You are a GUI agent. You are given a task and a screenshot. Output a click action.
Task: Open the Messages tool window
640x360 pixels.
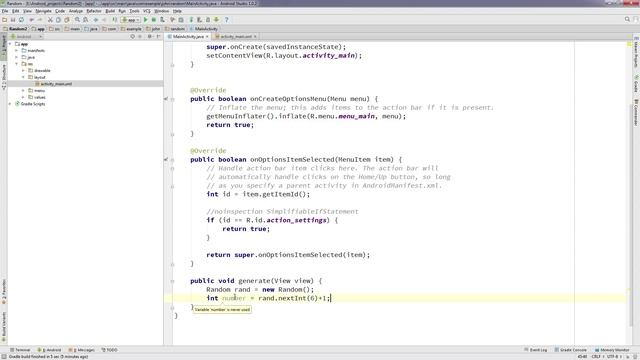tap(82, 350)
